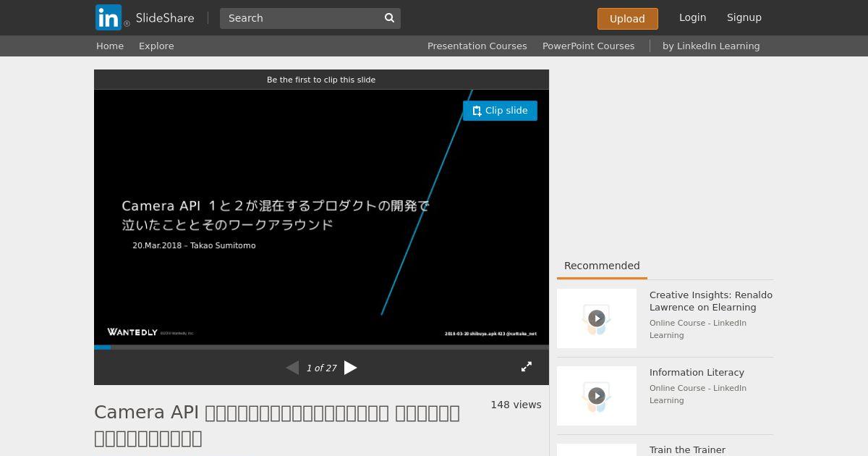Click the presentation heading below the player

point(277,425)
